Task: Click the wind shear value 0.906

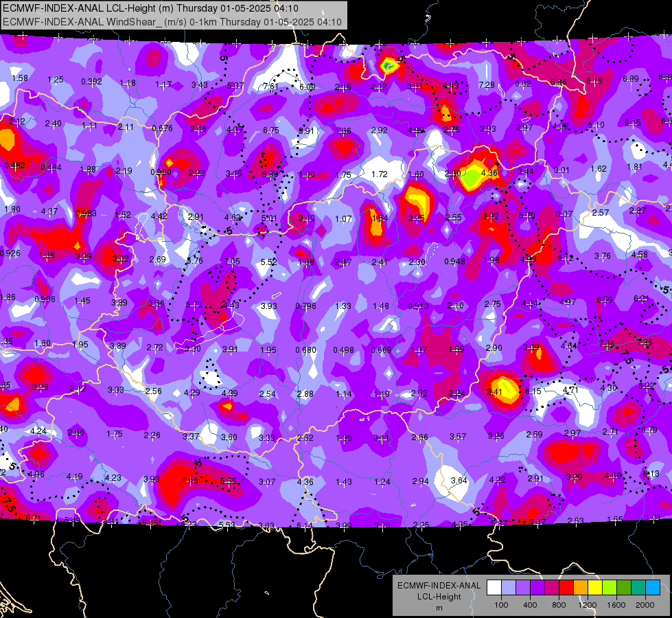Action: 45,299
